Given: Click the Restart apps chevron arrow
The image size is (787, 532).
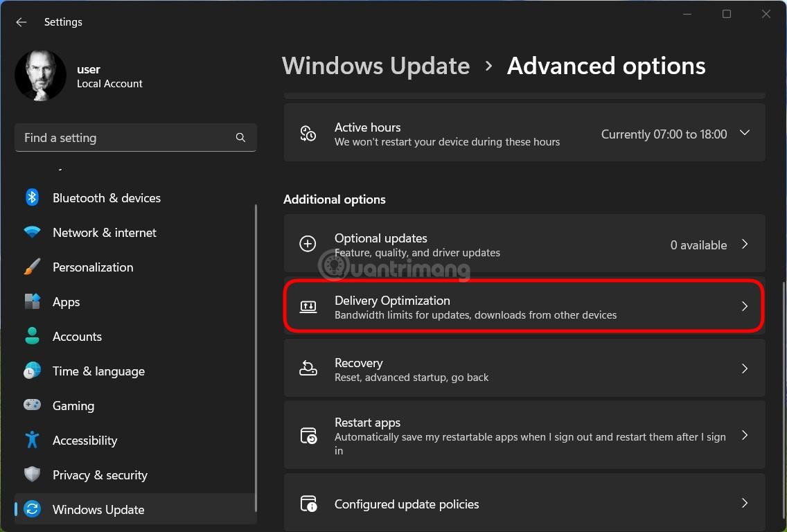Looking at the screenshot, I should [745, 435].
